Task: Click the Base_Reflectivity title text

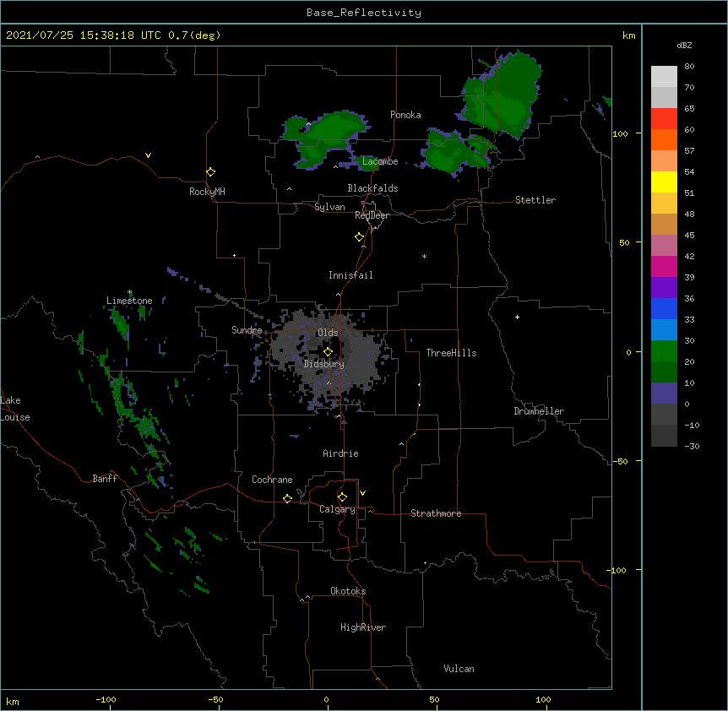Action: tap(364, 13)
